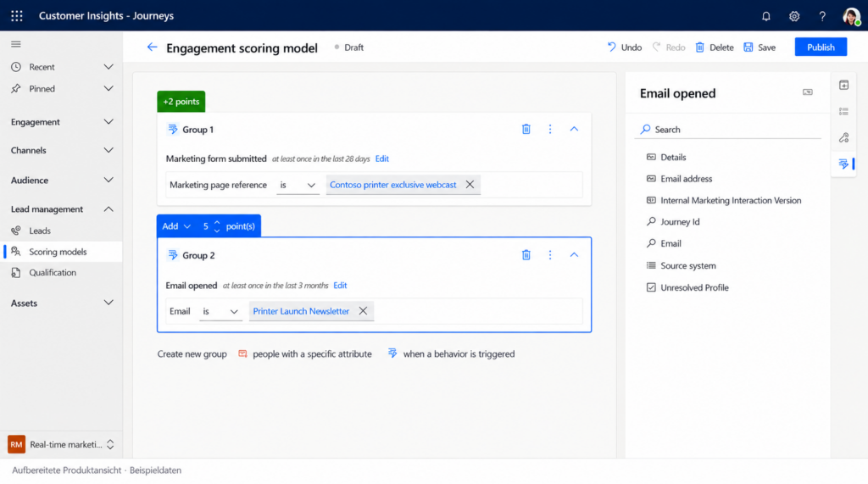Open the Add points dropdown
The image size is (868, 484).
pos(176,226)
